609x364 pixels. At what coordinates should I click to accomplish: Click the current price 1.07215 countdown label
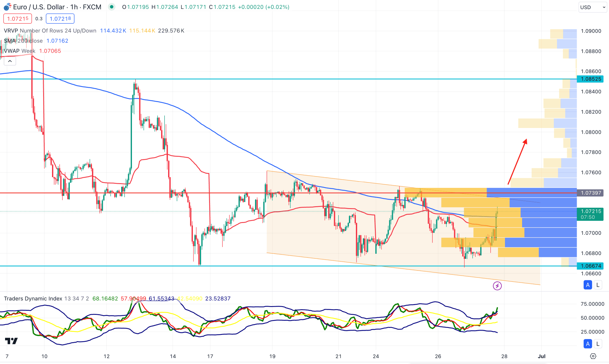(591, 214)
